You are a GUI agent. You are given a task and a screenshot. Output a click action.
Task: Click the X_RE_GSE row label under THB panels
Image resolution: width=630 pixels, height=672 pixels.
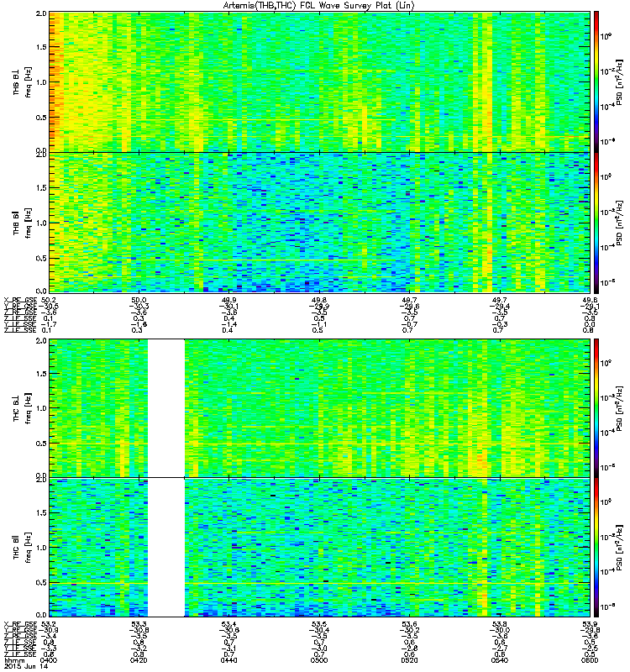[x=20, y=300]
